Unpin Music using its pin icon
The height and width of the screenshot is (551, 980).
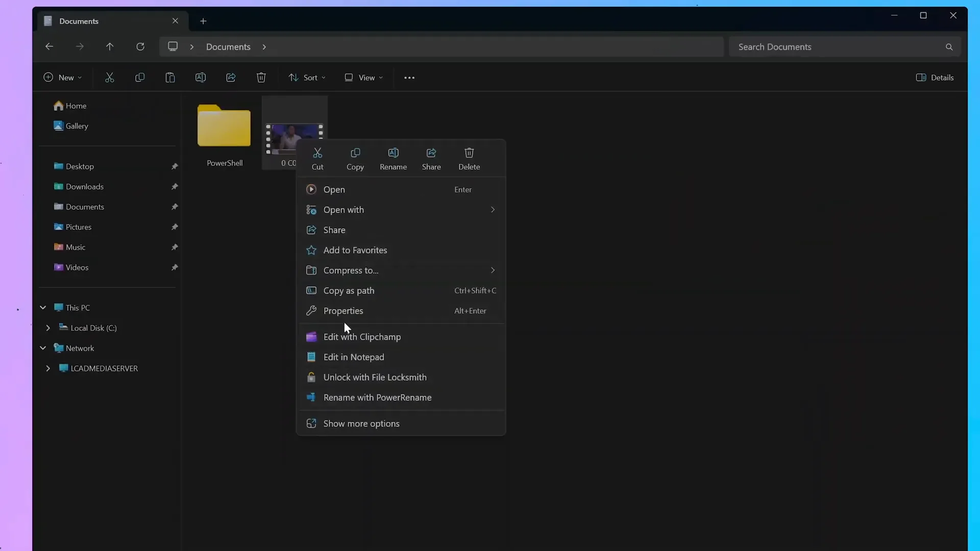pos(175,247)
